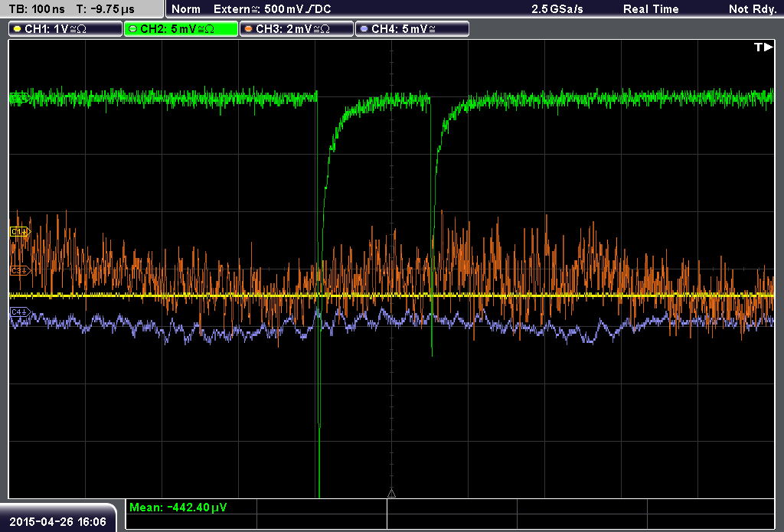Click the trigger position T arrow marker
The height and width of the screenshot is (532, 784).
click(x=763, y=47)
